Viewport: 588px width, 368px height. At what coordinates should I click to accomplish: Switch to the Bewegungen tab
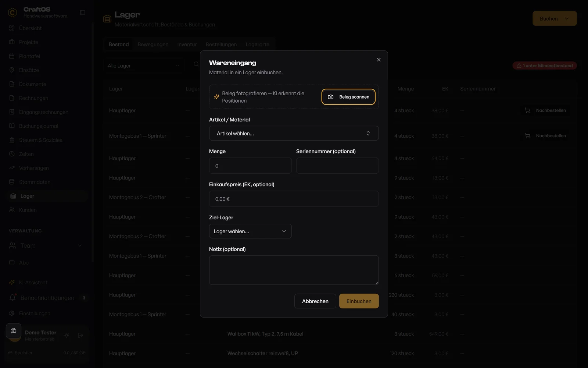[153, 44]
